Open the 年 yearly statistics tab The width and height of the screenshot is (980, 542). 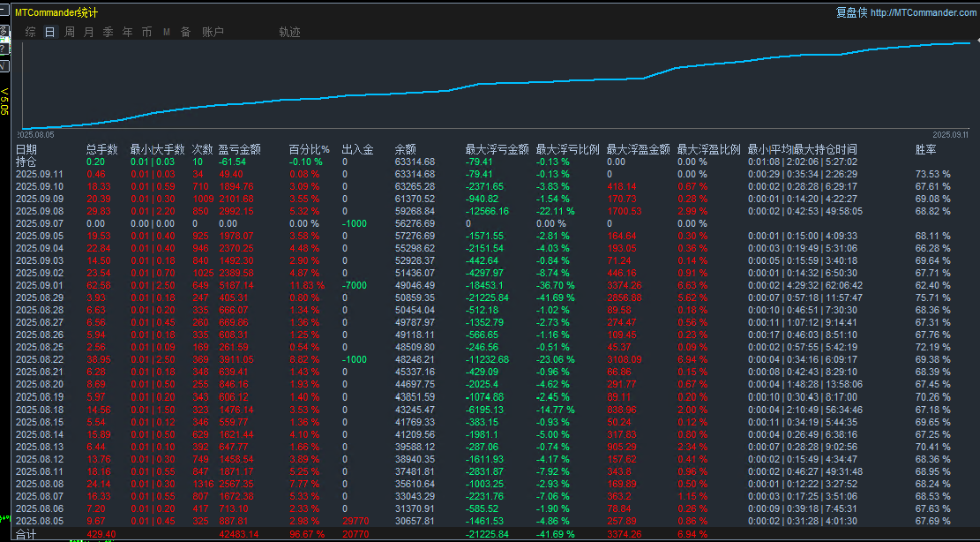coord(127,32)
